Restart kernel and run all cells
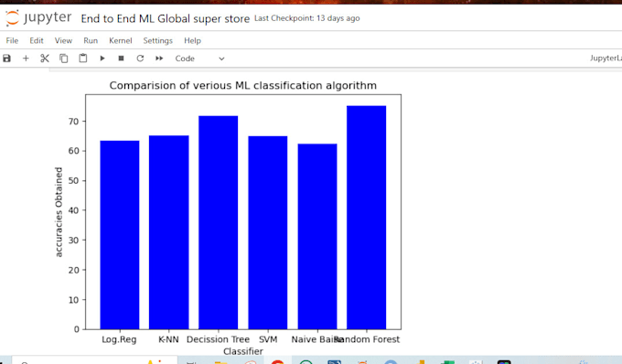This screenshot has height=364, width=622. (159, 59)
